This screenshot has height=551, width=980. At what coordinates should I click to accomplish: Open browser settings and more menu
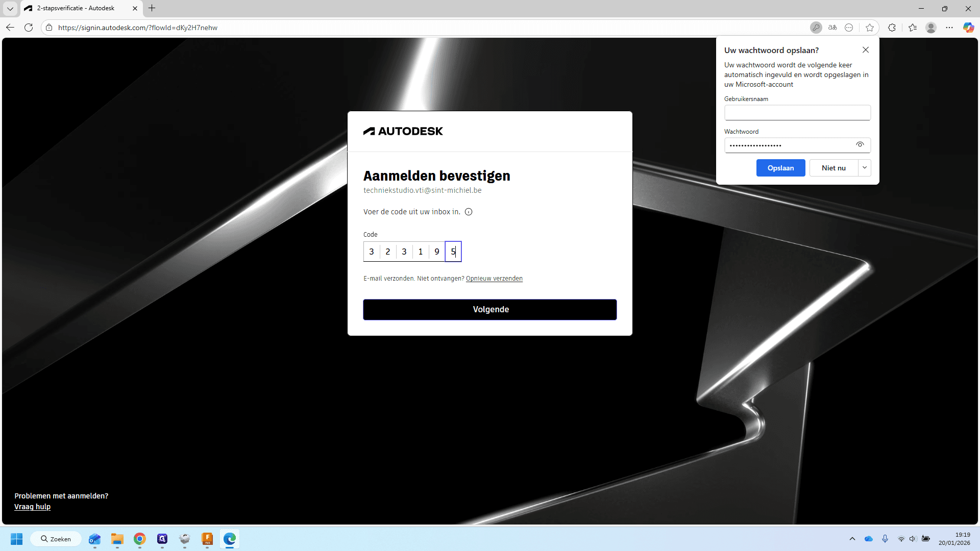pos(949,28)
